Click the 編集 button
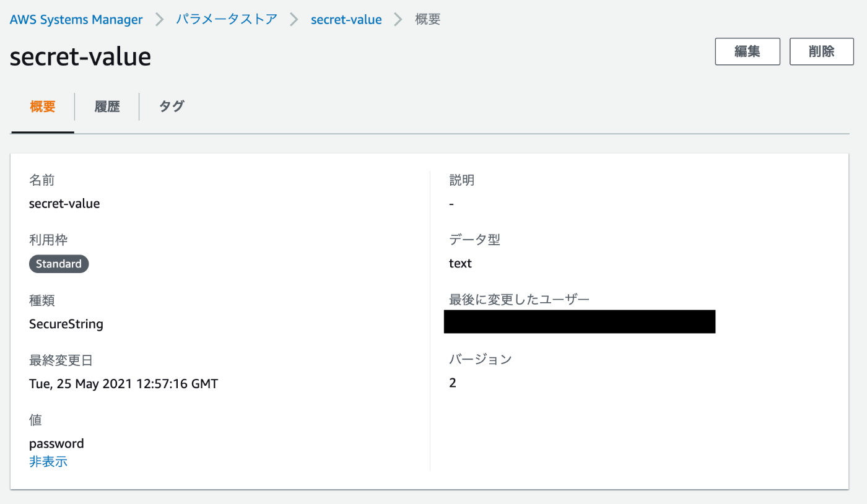 pos(747,51)
